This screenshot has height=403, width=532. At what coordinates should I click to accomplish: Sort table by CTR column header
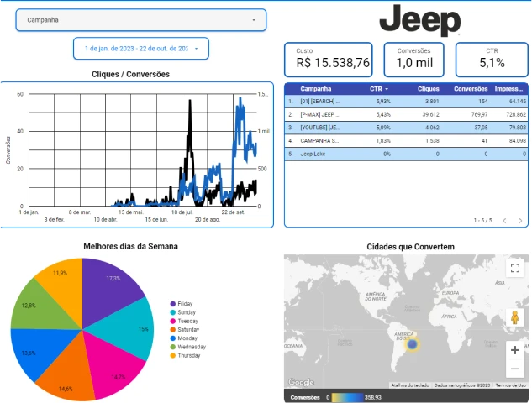379,89
